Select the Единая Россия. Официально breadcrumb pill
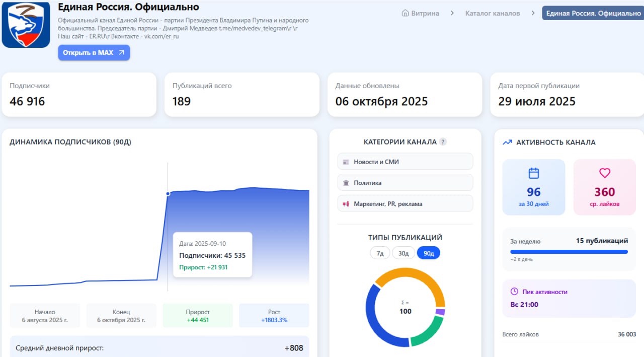Image resolution: width=644 pixels, height=357 pixels. coord(593,13)
